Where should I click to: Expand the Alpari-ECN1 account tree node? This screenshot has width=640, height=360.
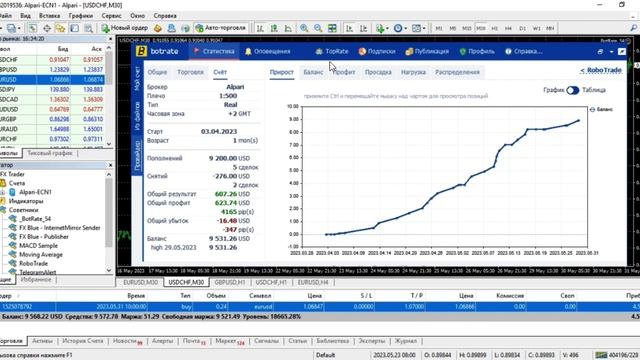point(3,192)
